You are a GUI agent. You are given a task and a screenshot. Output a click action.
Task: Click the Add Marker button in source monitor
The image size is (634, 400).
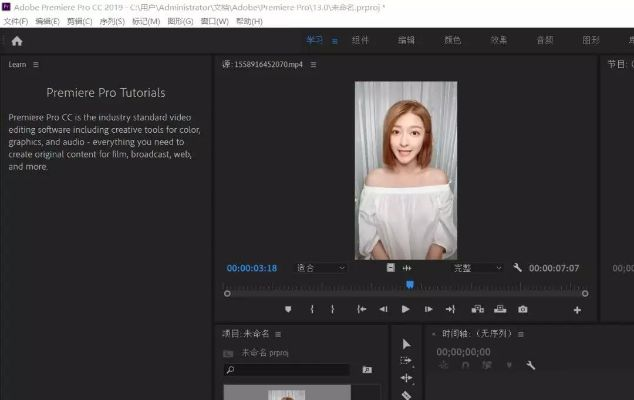pyautogui.click(x=289, y=310)
